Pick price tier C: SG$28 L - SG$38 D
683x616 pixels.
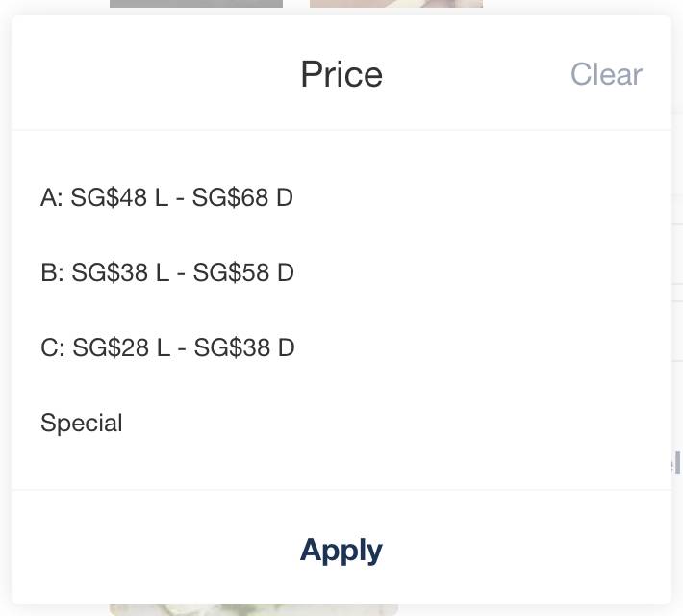[167, 347]
